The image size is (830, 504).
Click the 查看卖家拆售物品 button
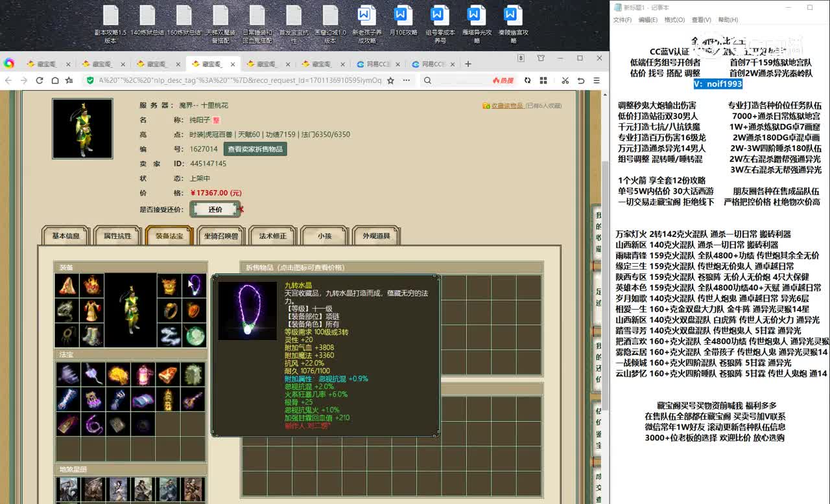click(x=255, y=149)
